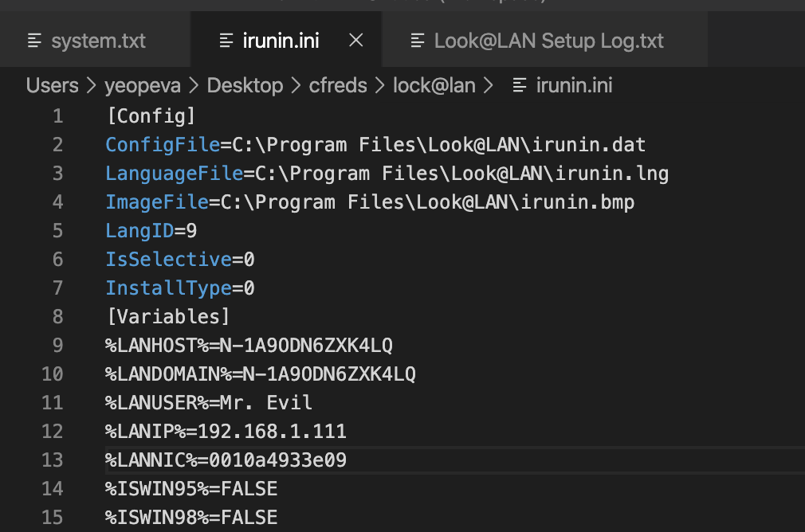Click the %LANUSER%=Mr. Evil line
Image resolution: width=805 pixels, height=532 pixels.
point(209,403)
